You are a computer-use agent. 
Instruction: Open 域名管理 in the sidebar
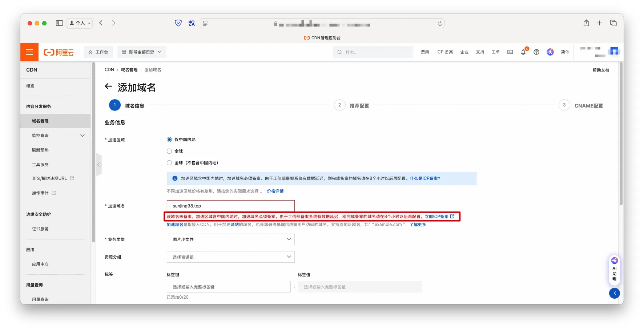[x=40, y=121]
